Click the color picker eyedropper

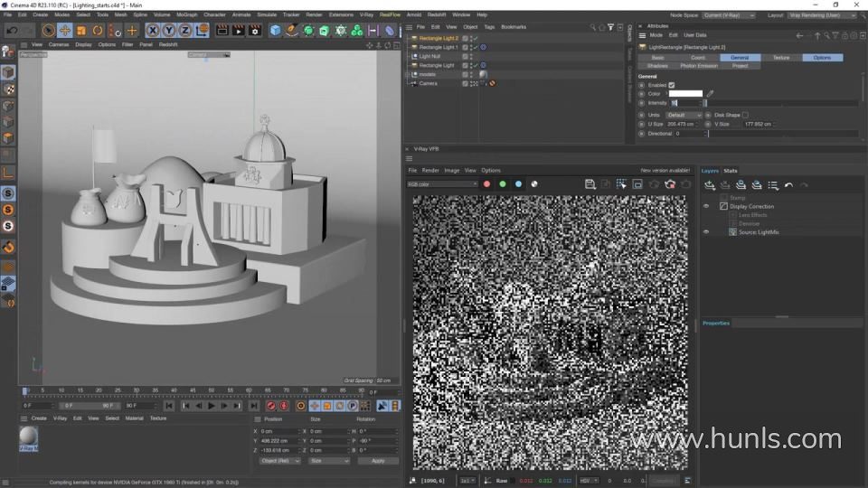click(710, 93)
